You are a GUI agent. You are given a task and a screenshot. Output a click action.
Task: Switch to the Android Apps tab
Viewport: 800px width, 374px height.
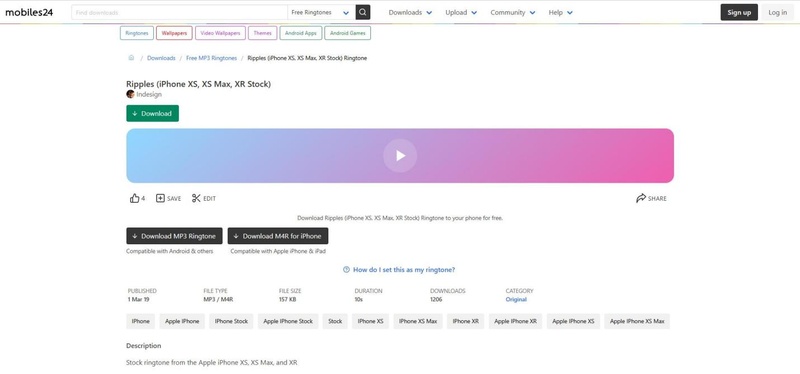pos(301,33)
